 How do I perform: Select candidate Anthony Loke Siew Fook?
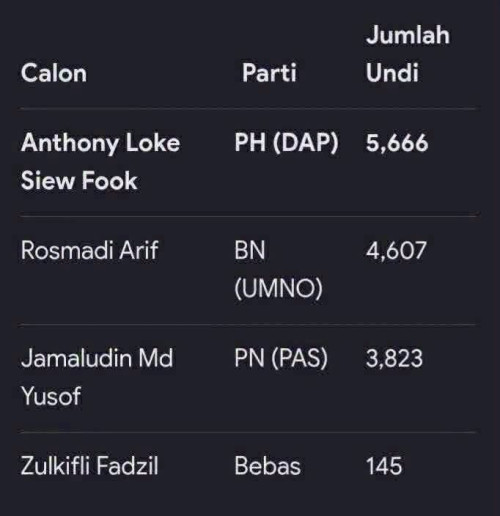(x=100, y=162)
